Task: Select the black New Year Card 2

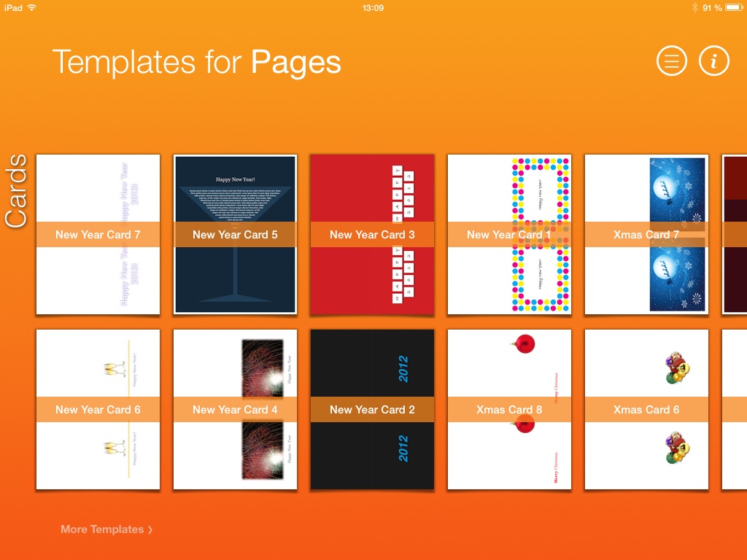Action: pos(372,410)
